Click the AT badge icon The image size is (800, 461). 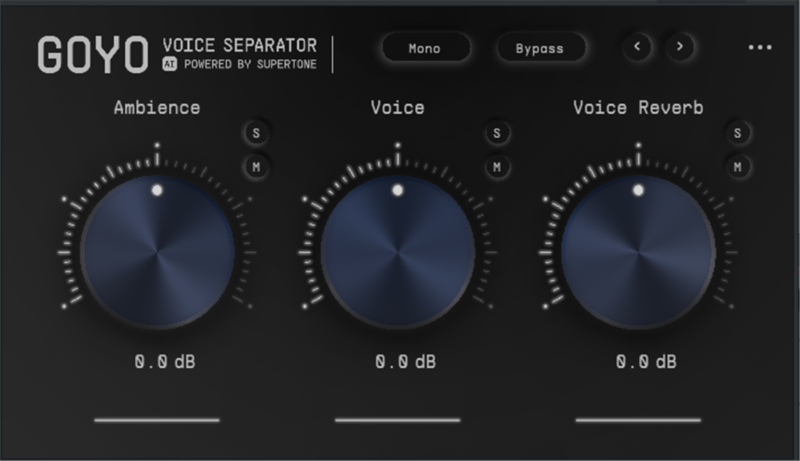click(169, 64)
